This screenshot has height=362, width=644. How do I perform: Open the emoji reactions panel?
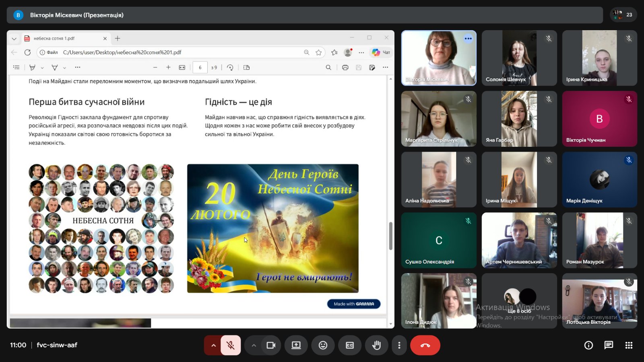tap(323, 345)
